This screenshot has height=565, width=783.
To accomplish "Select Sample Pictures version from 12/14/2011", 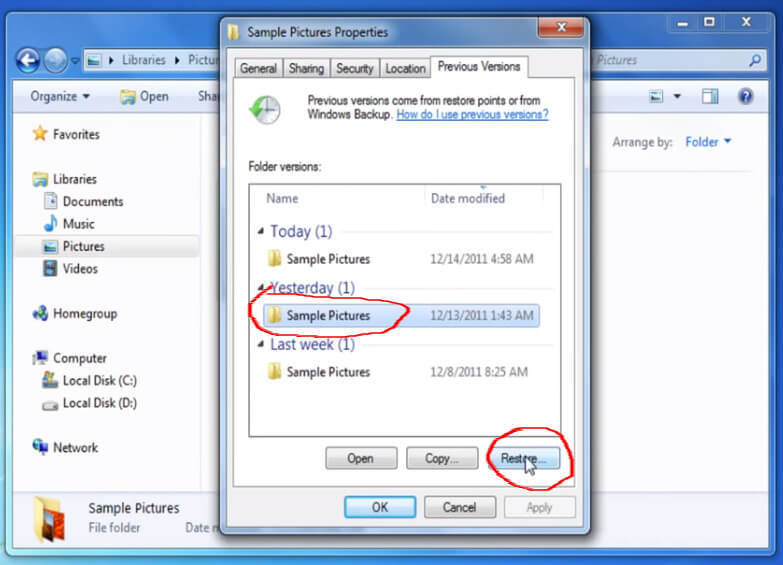I will coord(401,259).
